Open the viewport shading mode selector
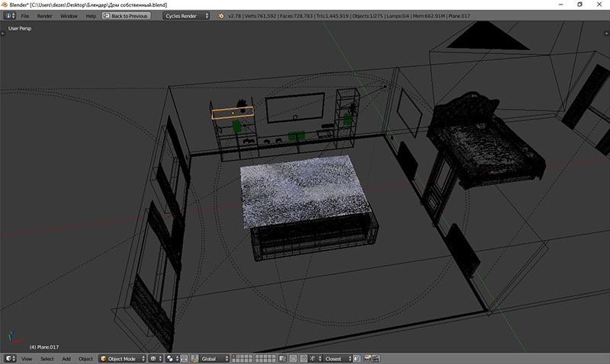The width and height of the screenshot is (610, 364). (156, 358)
